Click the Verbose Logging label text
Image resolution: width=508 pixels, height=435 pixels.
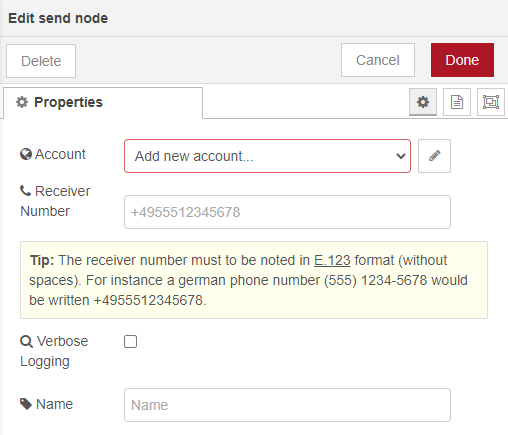[54, 351]
